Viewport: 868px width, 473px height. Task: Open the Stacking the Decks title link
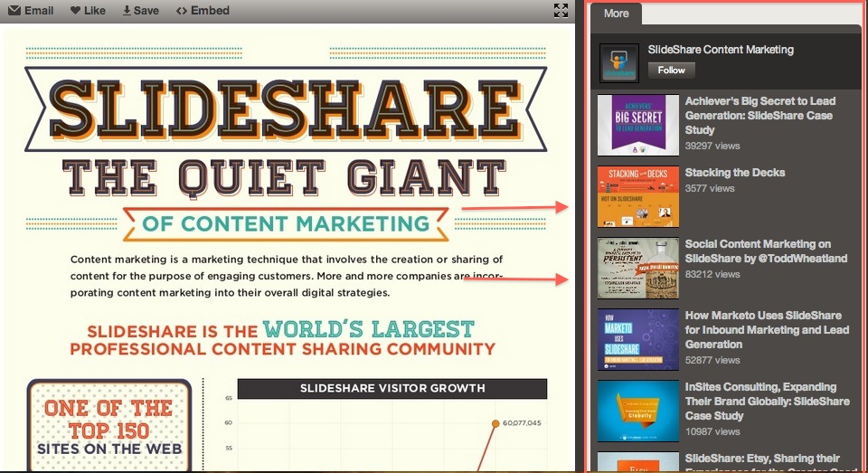pyautogui.click(x=734, y=173)
